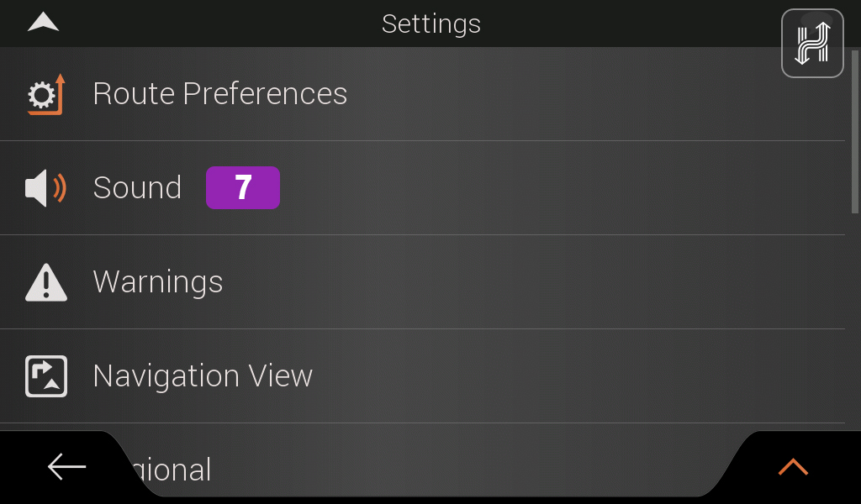
Task: Go back with the left arrow
Action: pos(66,467)
